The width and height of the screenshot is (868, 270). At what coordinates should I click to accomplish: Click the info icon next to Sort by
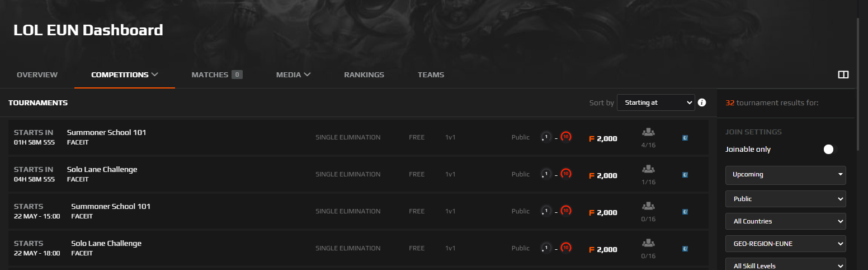pos(702,103)
